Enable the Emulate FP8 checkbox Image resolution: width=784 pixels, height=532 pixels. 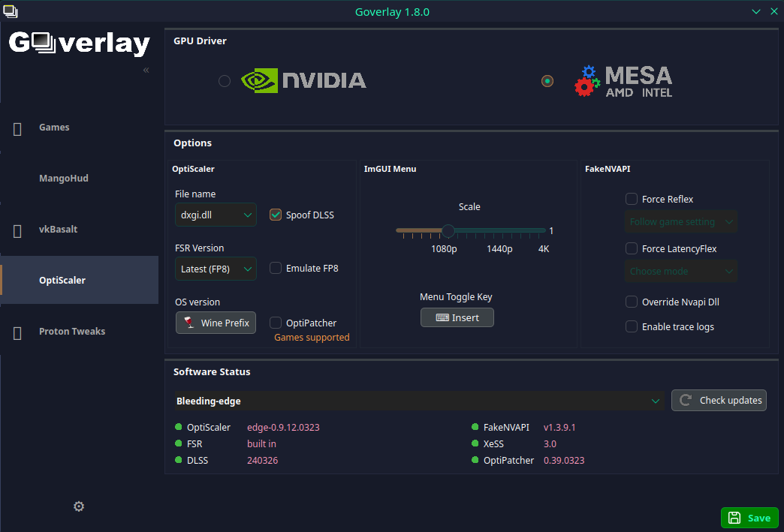pyautogui.click(x=276, y=268)
